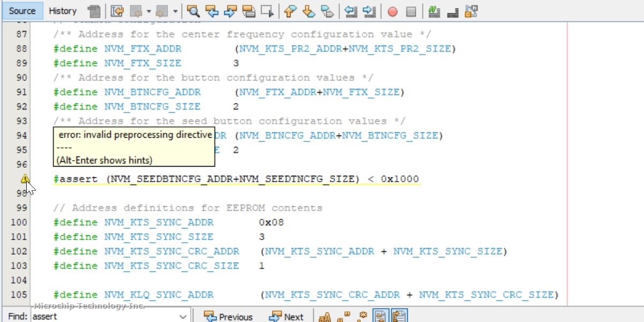Viewport: 644px width, 322px height.
Task: Switch to the Source view tab
Action: 22,11
